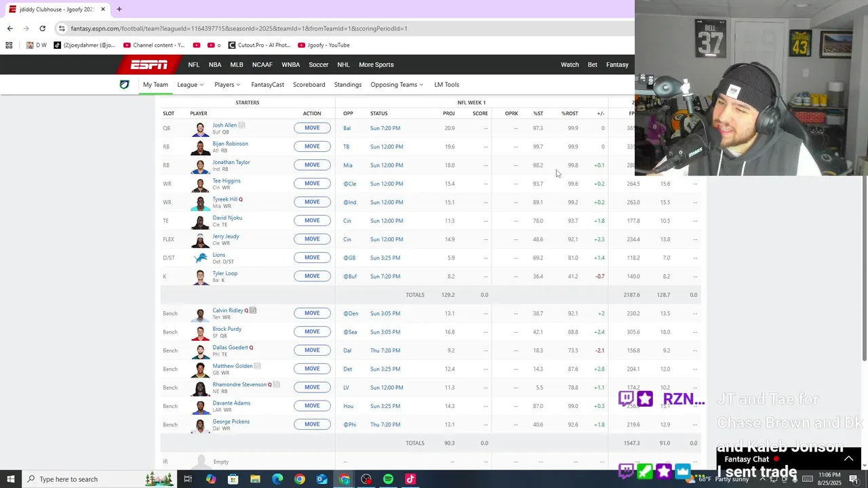
Task: Open Calvin Ridley player news icon
Action: (x=253, y=310)
